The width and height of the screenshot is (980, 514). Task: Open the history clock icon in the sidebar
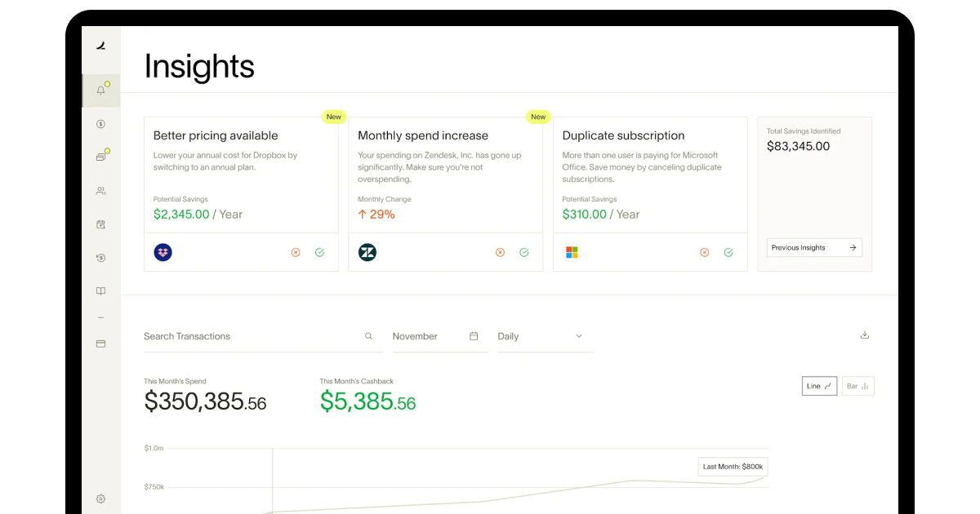coord(100,258)
